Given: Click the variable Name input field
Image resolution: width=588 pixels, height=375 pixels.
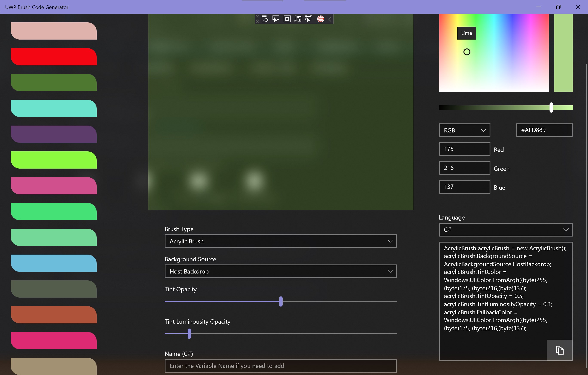Looking at the screenshot, I should coord(281,366).
